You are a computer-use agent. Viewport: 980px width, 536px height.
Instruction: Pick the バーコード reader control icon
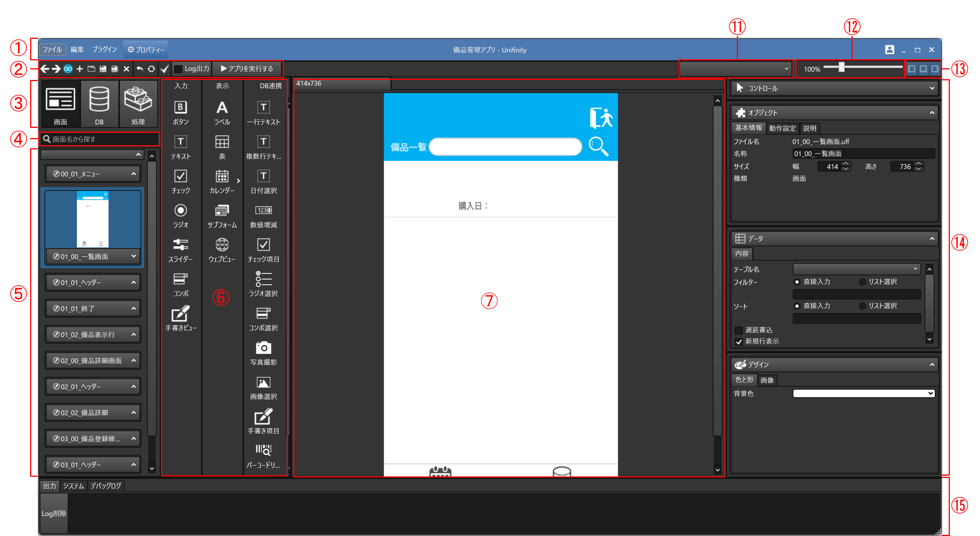pyautogui.click(x=263, y=450)
